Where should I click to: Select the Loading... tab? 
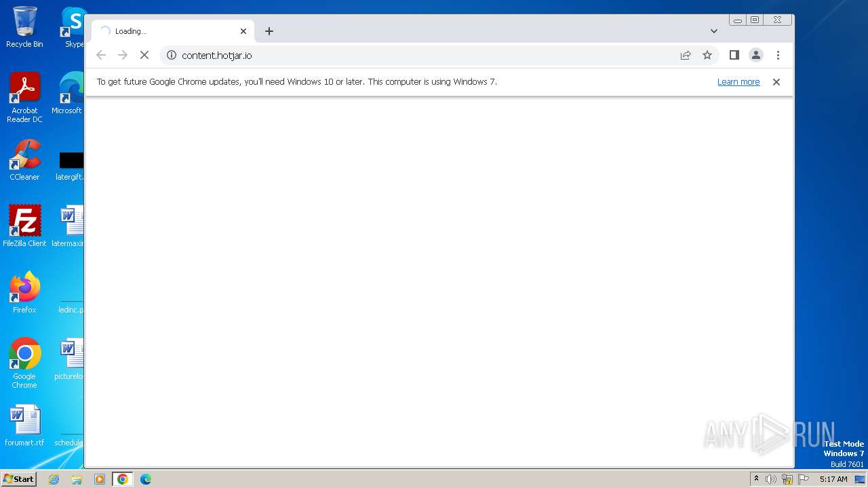tap(173, 31)
